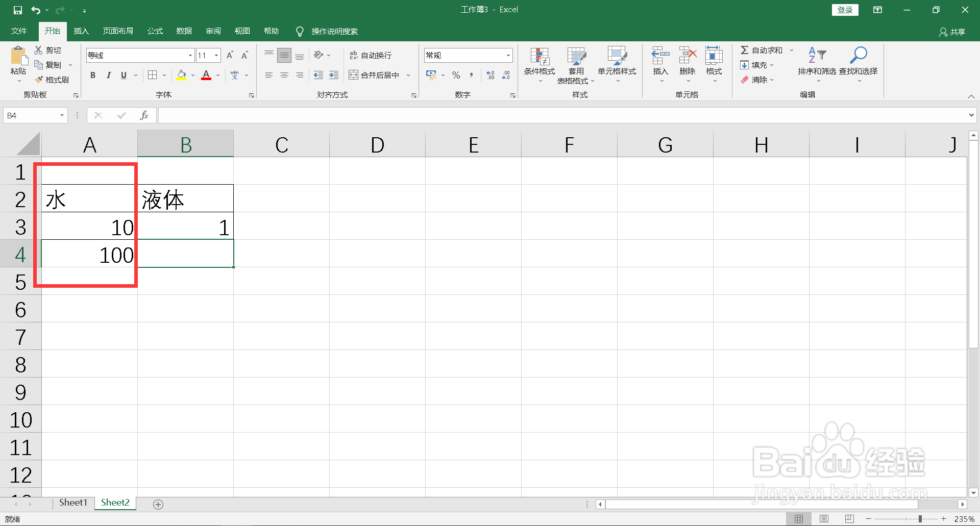This screenshot has height=526, width=980.
Task: Click the insert function fx icon
Action: 144,116
